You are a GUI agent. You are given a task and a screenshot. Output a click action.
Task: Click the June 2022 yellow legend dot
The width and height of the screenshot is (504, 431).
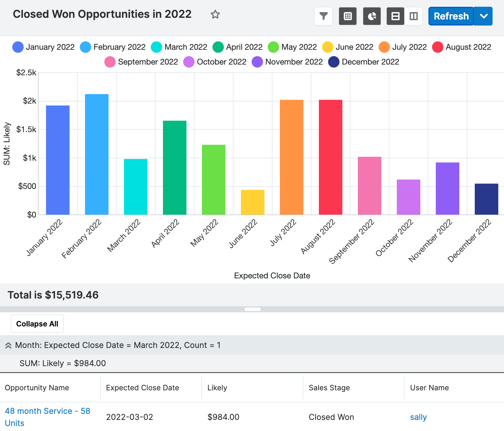point(328,47)
